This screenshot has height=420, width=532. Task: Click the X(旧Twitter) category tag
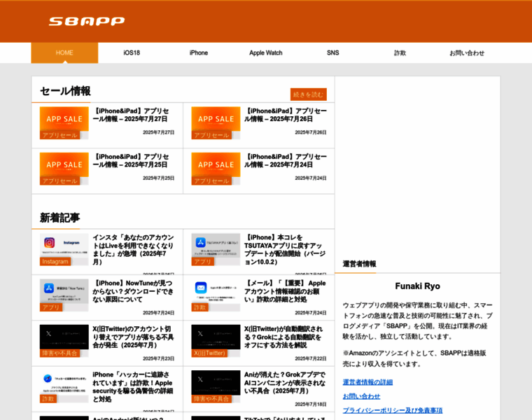[x=209, y=353]
